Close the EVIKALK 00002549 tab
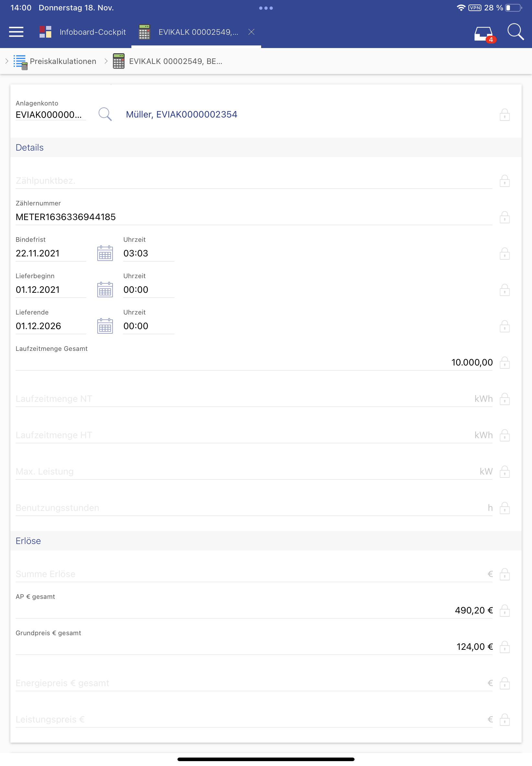532x766 pixels. (x=251, y=32)
